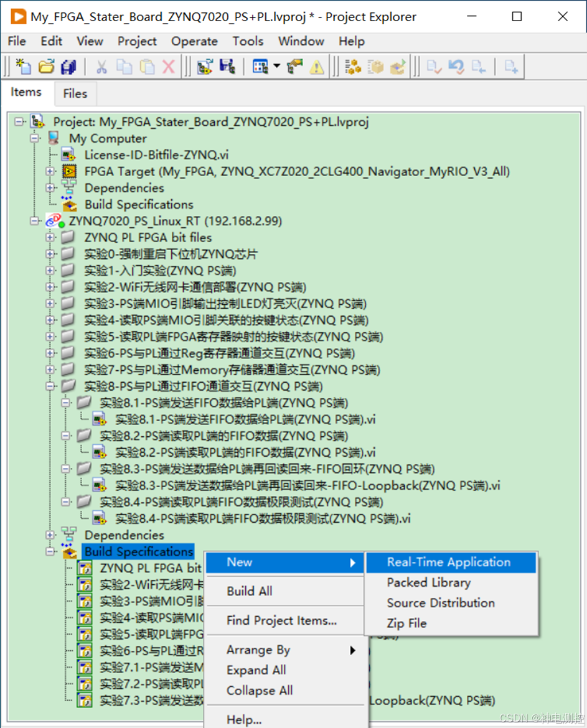Select 实验0-强制重启下位机ZYNQ芯片 folder row

click(171, 254)
